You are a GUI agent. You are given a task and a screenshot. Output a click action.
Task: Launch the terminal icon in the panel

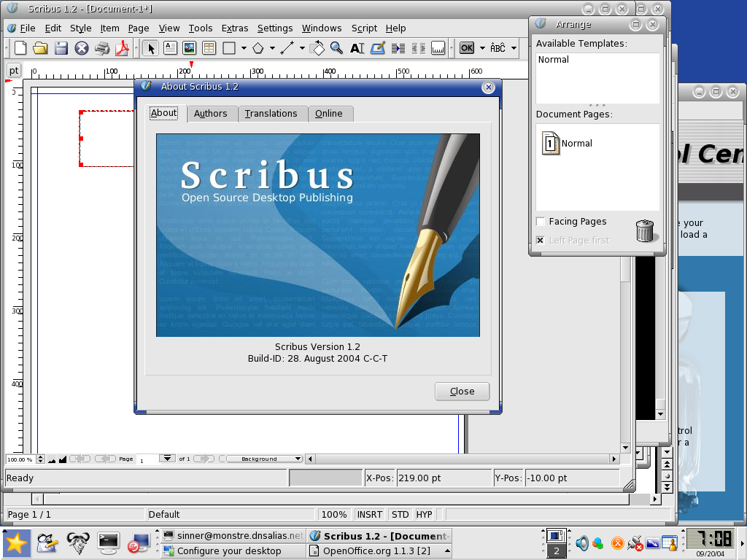pos(108,542)
